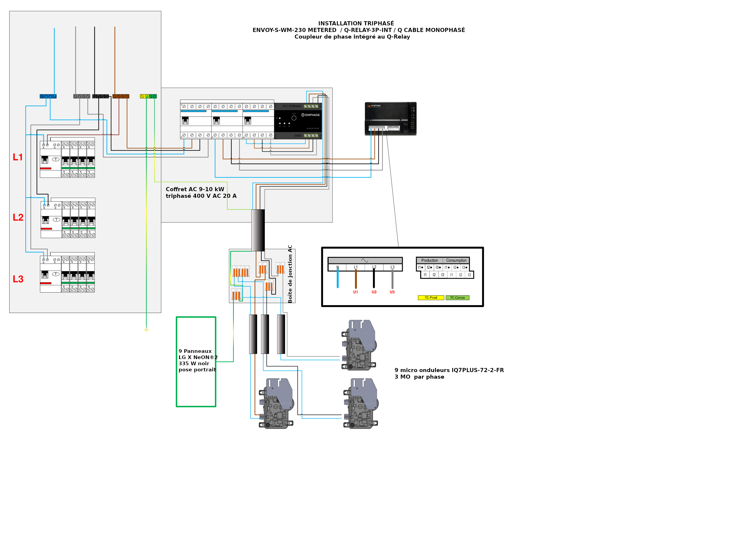Click the Enphase Envoy gateway device
756x534 pixels.
click(390, 118)
